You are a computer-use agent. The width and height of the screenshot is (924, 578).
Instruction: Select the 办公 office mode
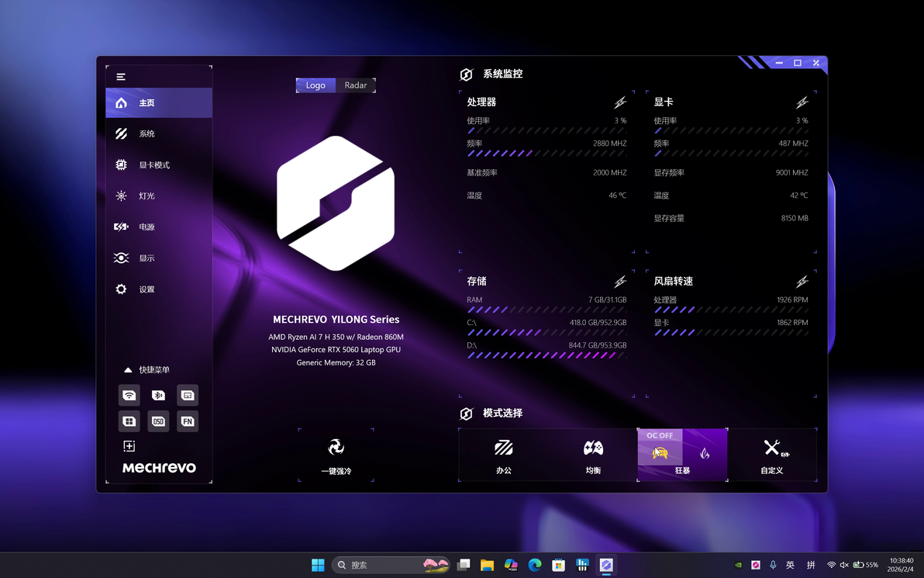(x=504, y=455)
